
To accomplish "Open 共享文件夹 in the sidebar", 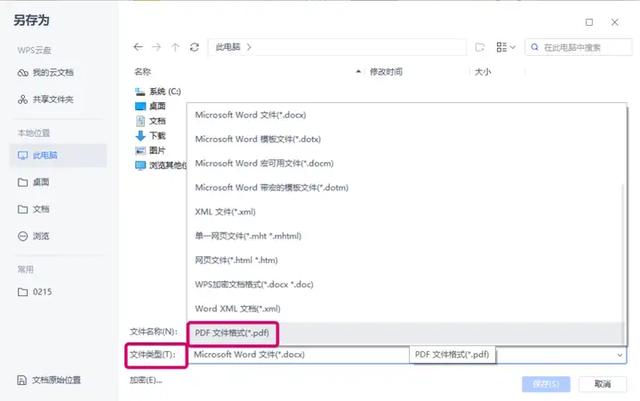I will pyautogui.click(x=46, y=99).
